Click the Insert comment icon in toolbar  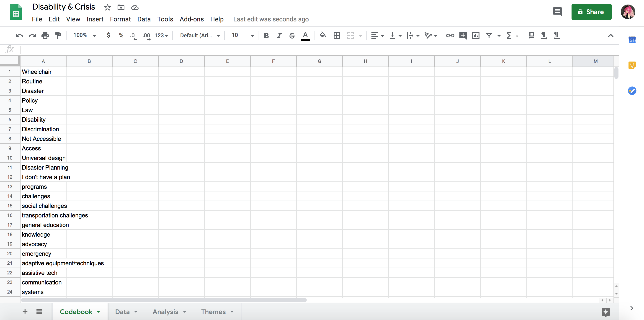tap(463, 36)
